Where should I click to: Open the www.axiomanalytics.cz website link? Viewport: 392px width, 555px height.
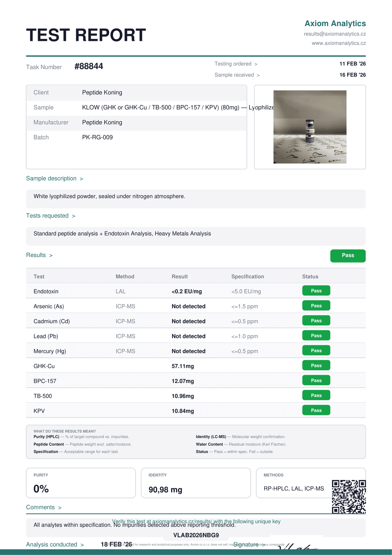point(339,43)
